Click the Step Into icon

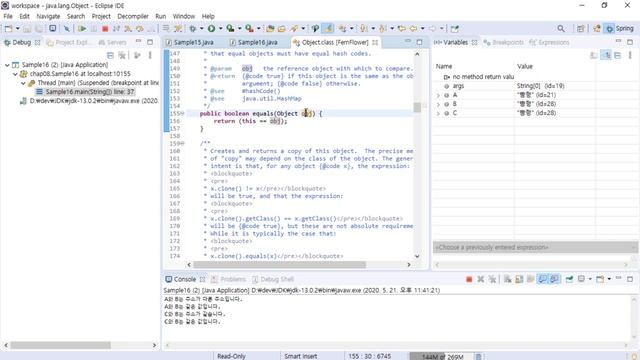click(128, 29)
